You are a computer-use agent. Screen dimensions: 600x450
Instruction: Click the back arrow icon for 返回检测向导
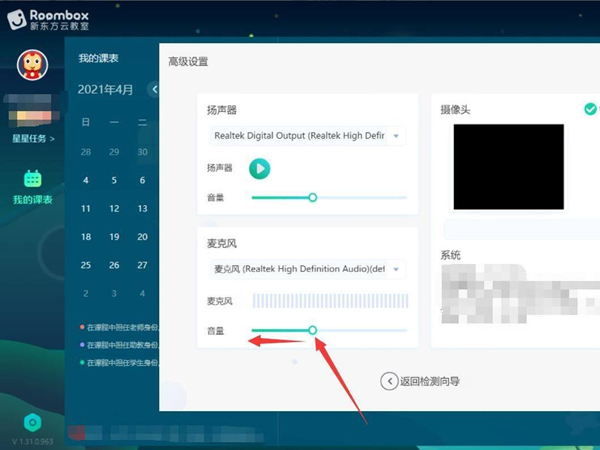pos(388,380)
